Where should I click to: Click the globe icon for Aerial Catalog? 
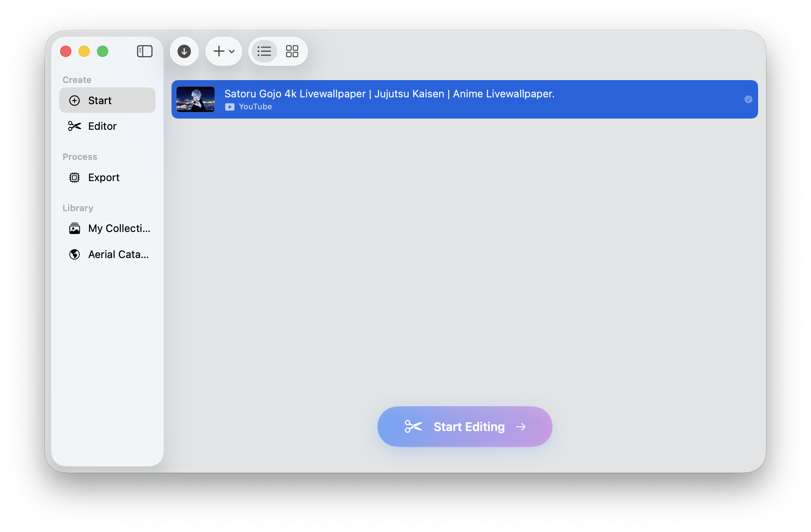click(75, 254)
